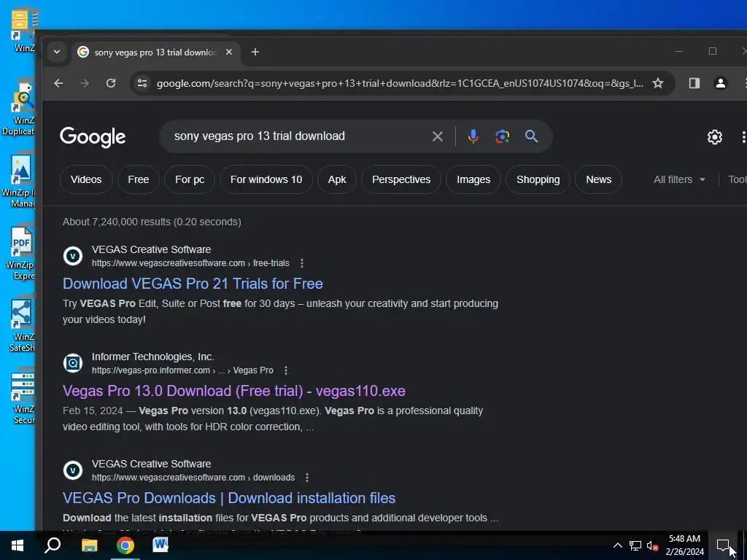Image resolution: width=747 pixels, height=560 pixels.
Task: Focus the Chrome address bar URL
Action: [x=400, y=83]
